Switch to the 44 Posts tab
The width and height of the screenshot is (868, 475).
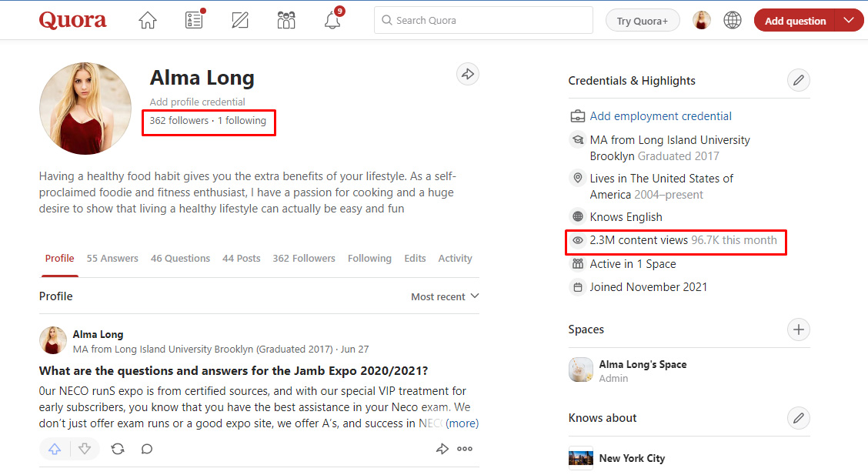click(x=242, y=259)
